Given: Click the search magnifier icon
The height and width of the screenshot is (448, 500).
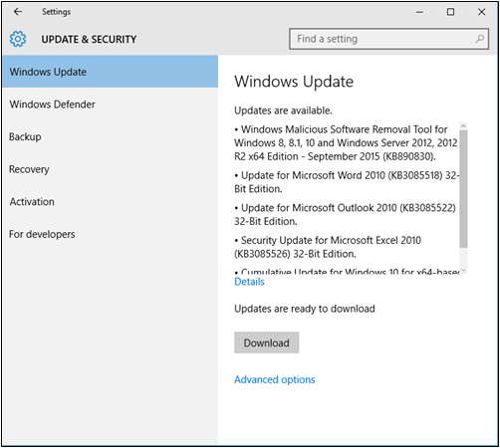Looking at the screenshot, I should 479,39.
